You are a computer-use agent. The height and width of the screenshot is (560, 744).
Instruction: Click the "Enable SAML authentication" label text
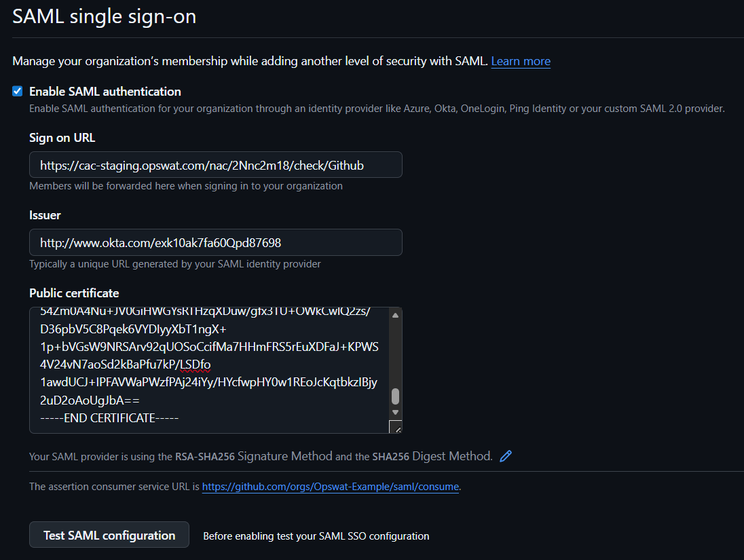click(x=105, y=92)
